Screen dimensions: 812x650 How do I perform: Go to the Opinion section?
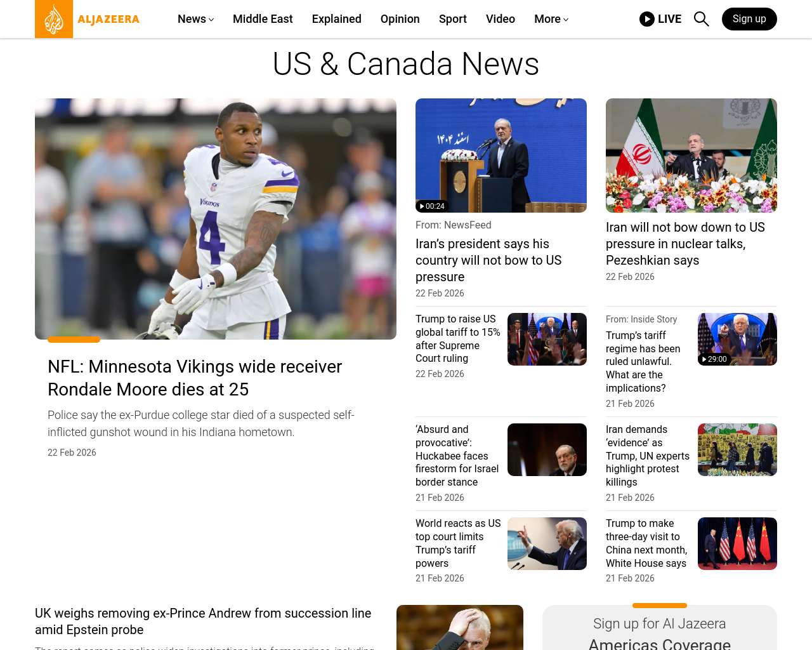pos(400,19)
